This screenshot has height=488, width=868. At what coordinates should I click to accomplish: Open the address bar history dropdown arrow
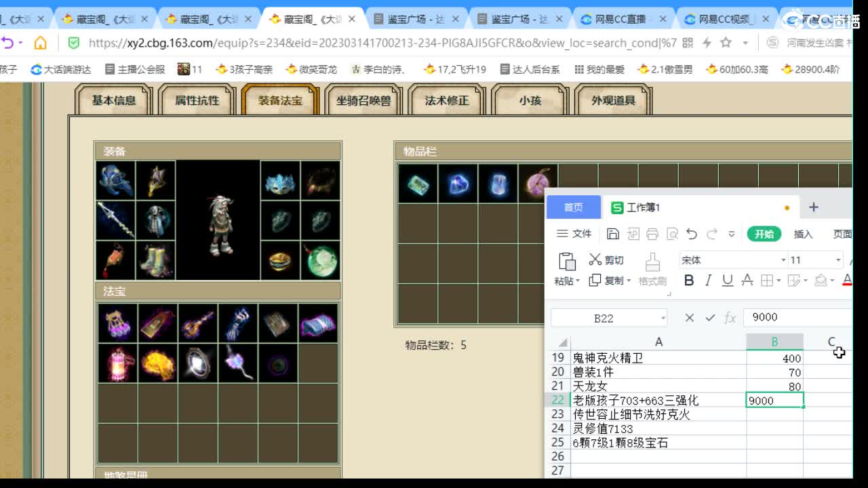pyautogui.click(x=745, y=43)
